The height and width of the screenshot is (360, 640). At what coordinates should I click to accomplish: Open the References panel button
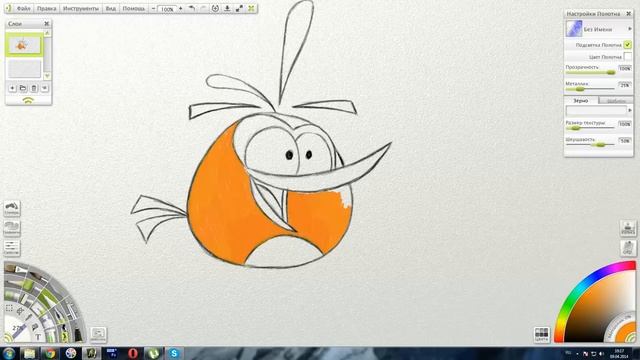(x=628, y=248)
